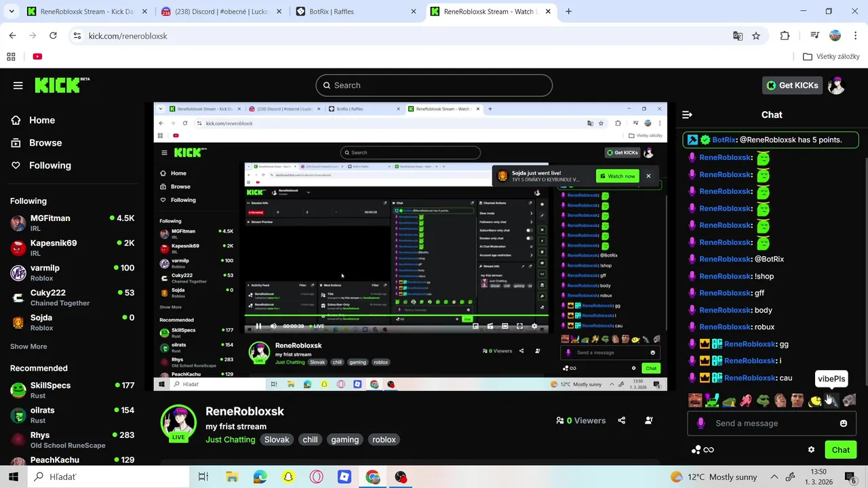
Task: Insert the vibePls emote
Action: tap(831, 401)
